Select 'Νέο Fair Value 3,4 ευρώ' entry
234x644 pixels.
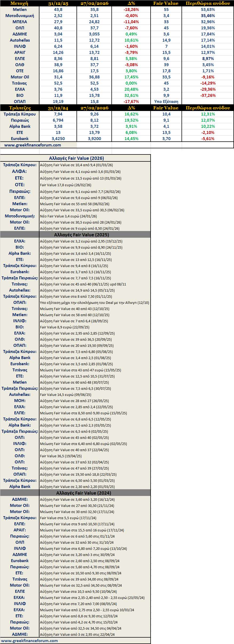click(68, 216)
